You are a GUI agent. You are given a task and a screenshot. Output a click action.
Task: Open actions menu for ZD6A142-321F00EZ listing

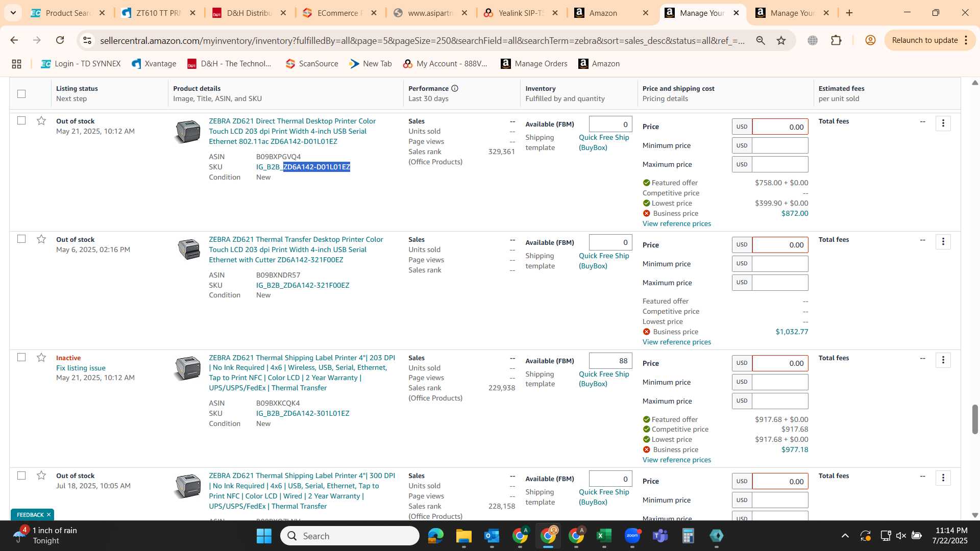(x=943, y=242)
